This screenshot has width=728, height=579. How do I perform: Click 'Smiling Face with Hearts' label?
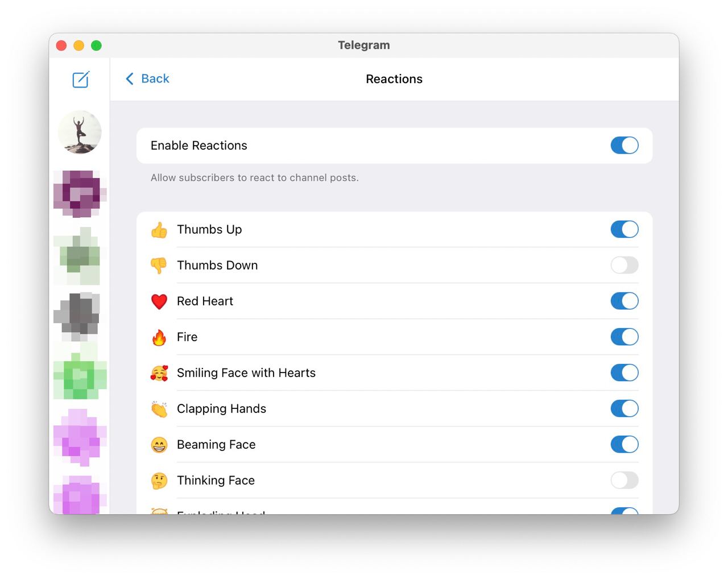click(x=246, y=373)
